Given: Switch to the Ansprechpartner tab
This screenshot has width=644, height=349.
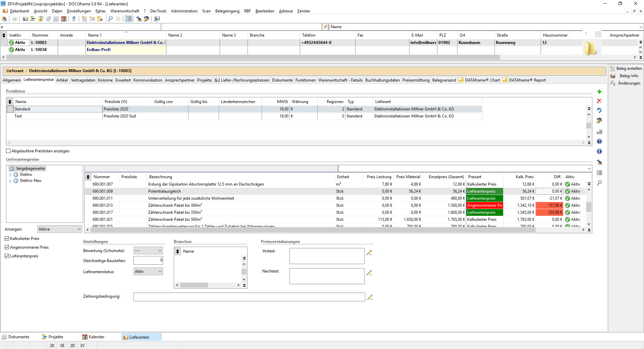Looking at the screenshot, I should tap(180, 80).
